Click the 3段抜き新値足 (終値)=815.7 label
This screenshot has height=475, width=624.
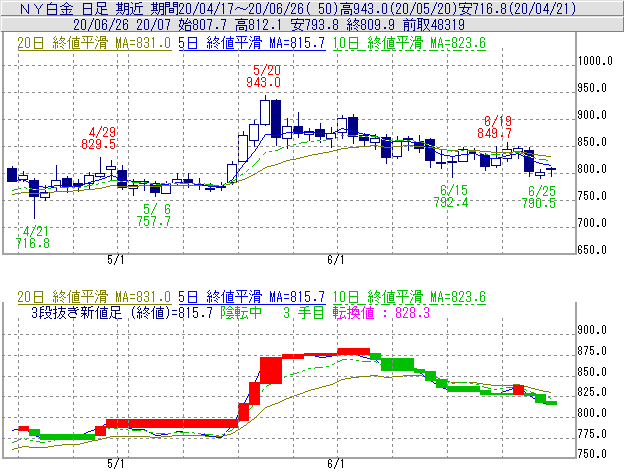coord(122,313)
